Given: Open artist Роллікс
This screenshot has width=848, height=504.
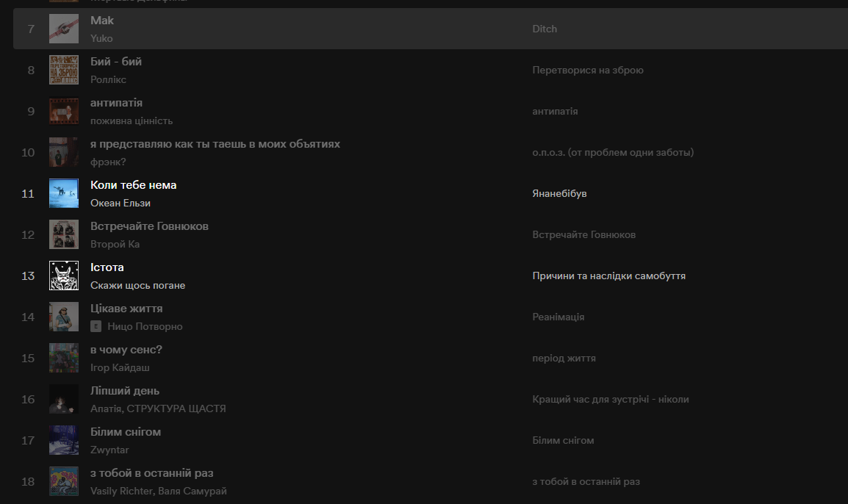Looking at the screenshot, I should click(x=108, y=79).
